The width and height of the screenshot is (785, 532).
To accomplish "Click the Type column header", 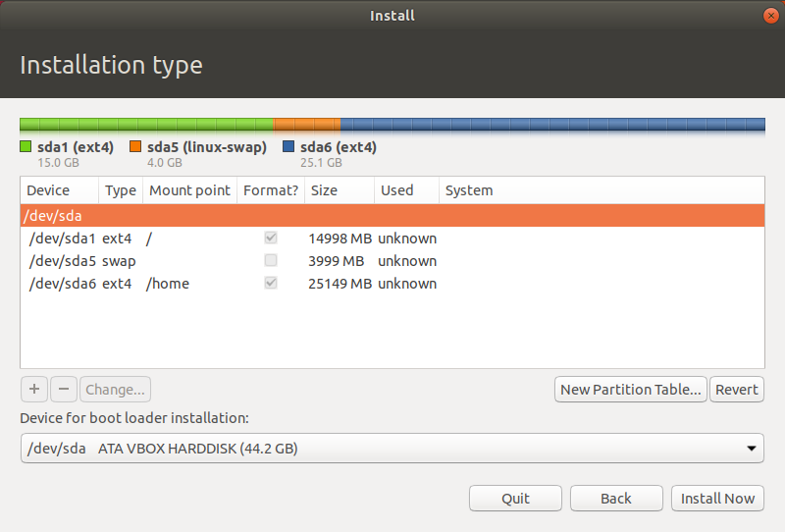I will pyautogui.click(x=121, y=190).
